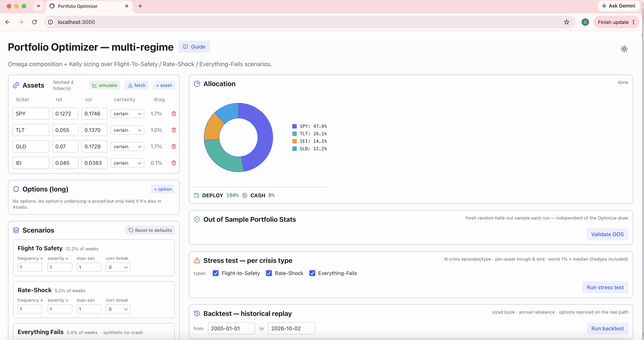Reset scenarios to defaults
Viewport: 644px width, 340px height.
150,230
